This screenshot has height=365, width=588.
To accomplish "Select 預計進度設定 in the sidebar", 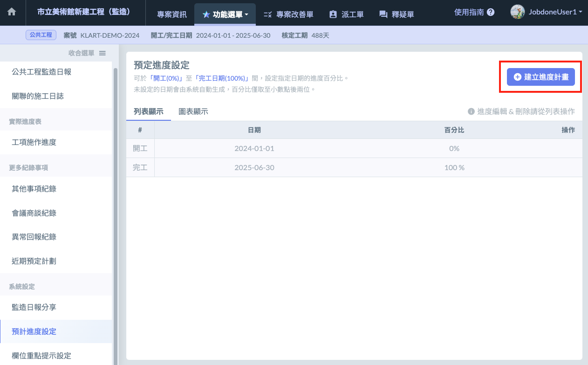I will point(56,331).
